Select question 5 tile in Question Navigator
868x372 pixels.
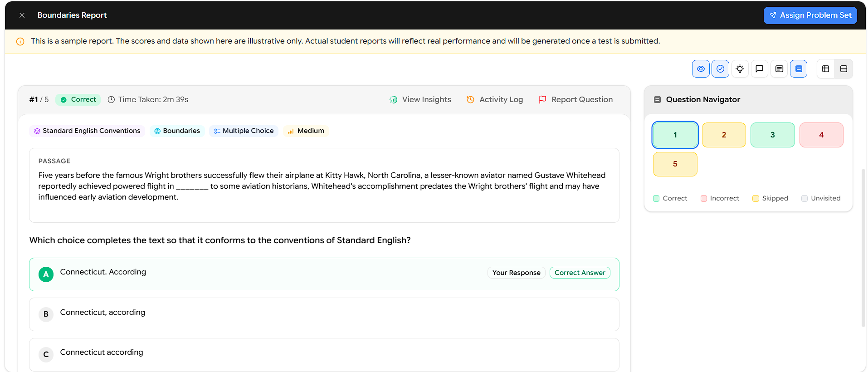(x=675, y=164)
